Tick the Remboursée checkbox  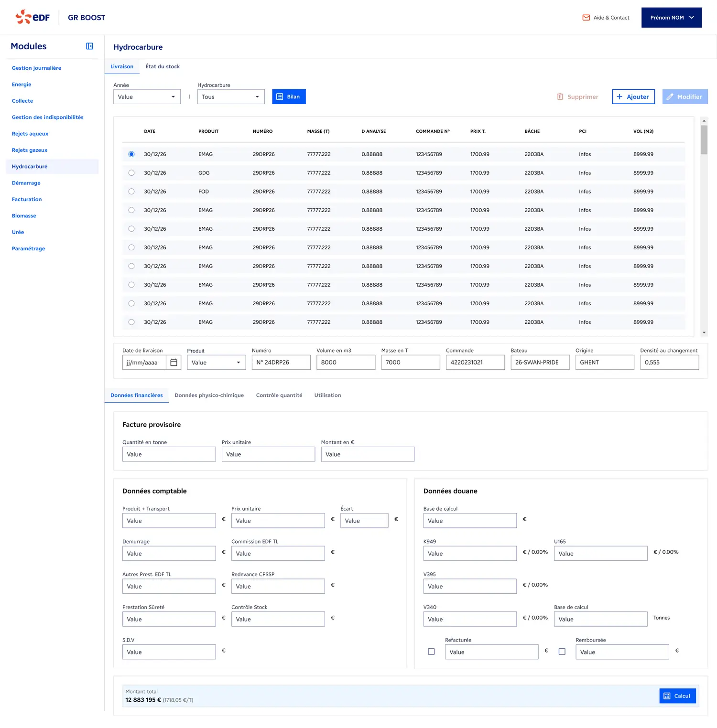pos(562,652)
